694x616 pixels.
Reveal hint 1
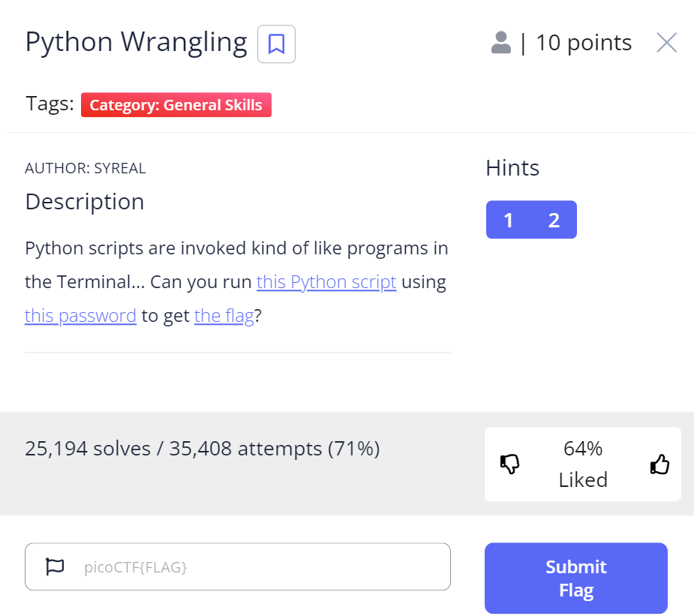click(x=509, y=220)
